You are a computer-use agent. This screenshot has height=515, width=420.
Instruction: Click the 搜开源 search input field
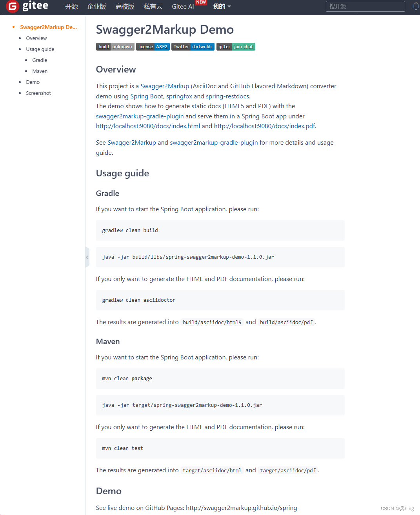[x=365, y=6]
